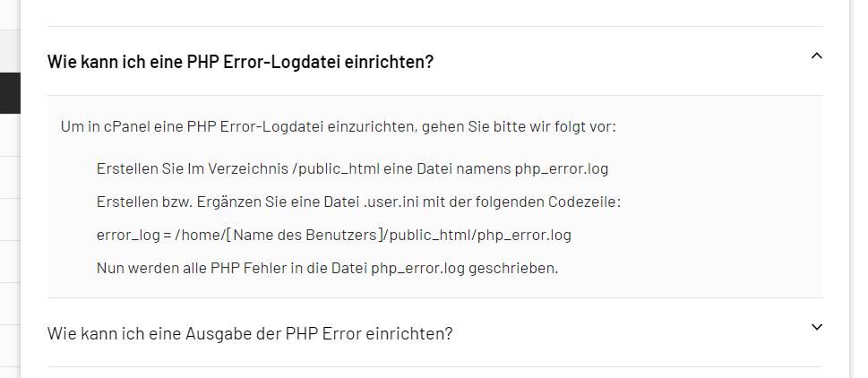Click 'geschrieben.' at the end of the answer
Image resolution: width=868 pixels, height=378 pixels.
[x=513, y=269]
